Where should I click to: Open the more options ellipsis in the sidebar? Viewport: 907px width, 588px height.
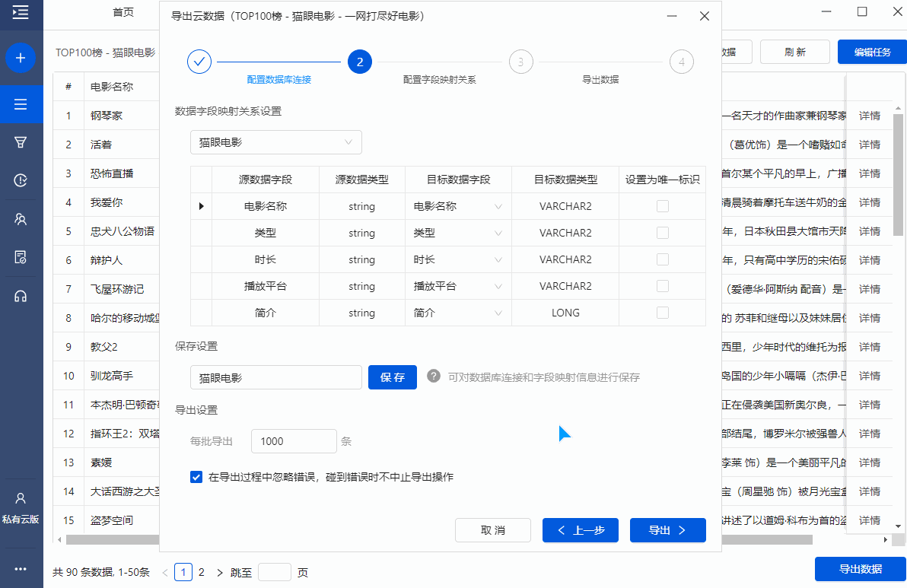coord(21,569)
